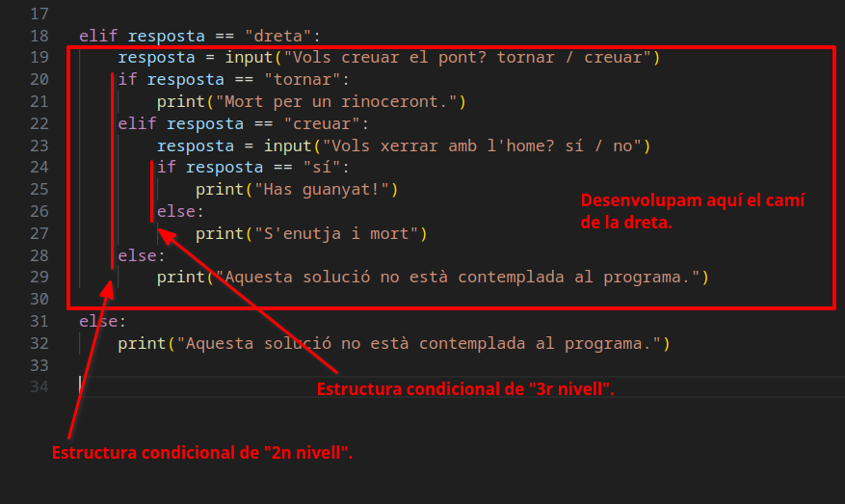Click the text "Mort per un rinoceront."
This screenshot has height=504, width=845.
(336, 102)
